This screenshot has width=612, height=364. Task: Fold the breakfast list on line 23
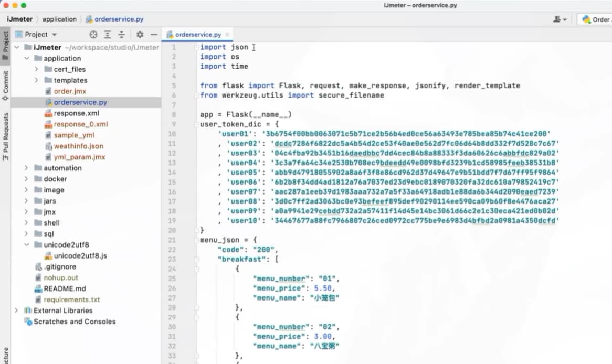coord(196,259)
